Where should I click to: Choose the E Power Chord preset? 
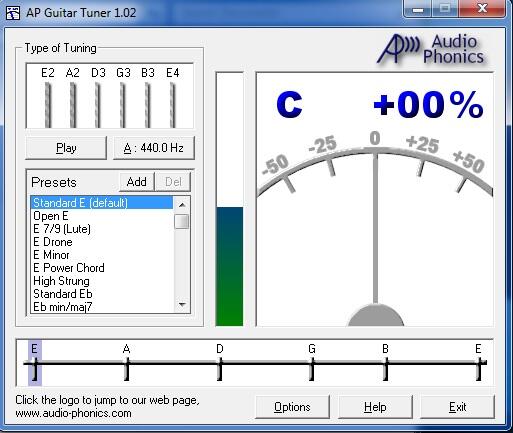point(102,268)
